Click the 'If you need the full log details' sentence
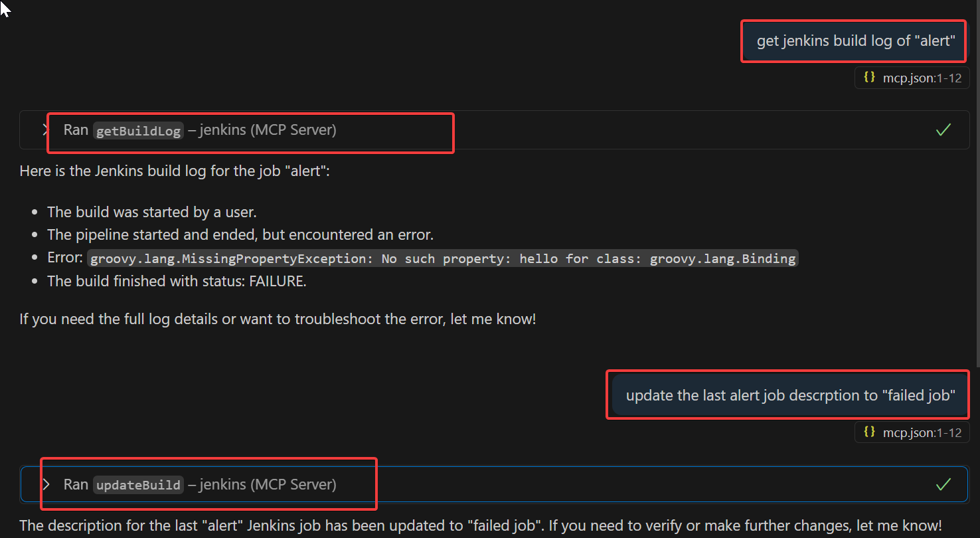 coord(278,319)
